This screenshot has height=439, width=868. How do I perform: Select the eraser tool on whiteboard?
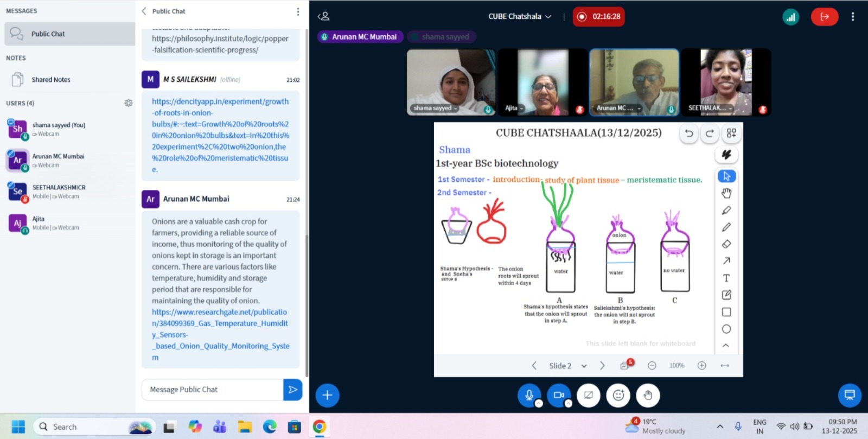726,244
